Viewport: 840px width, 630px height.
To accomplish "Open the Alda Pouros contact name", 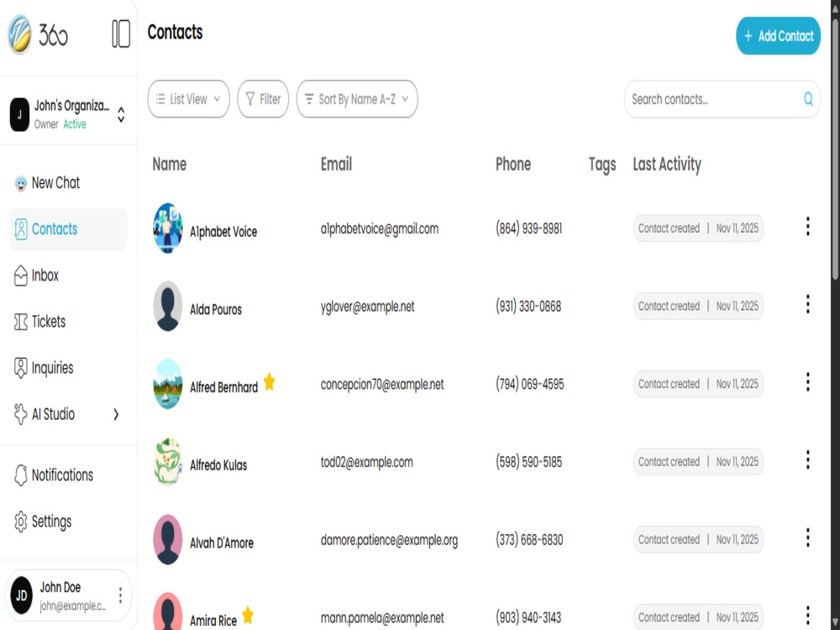I will 216,310.
